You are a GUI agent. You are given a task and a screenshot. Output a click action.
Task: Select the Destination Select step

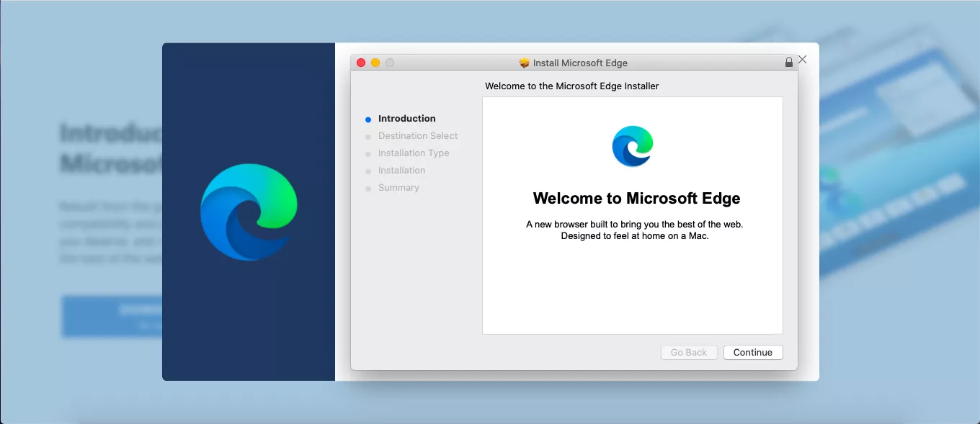pos(418,136)
